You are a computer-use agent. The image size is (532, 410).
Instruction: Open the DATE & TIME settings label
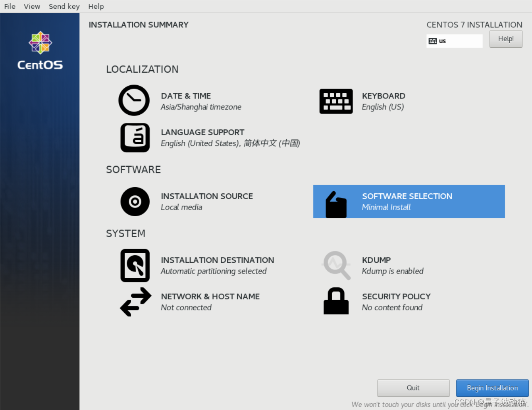(186, 96)
